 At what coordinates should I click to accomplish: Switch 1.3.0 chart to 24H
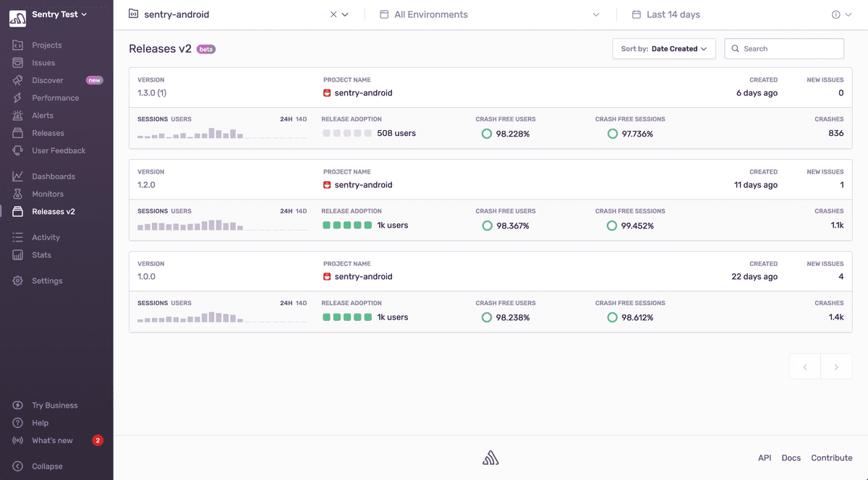coord(286,119)
